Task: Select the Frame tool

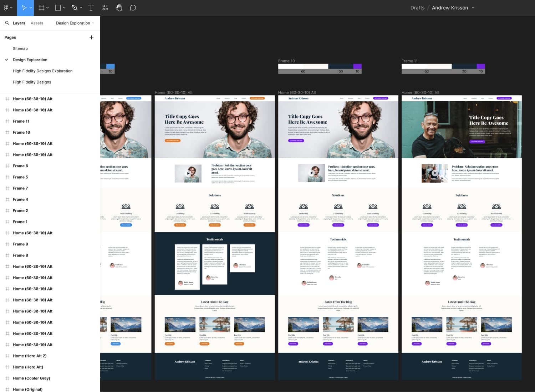Action: click(x=41, y=7)
